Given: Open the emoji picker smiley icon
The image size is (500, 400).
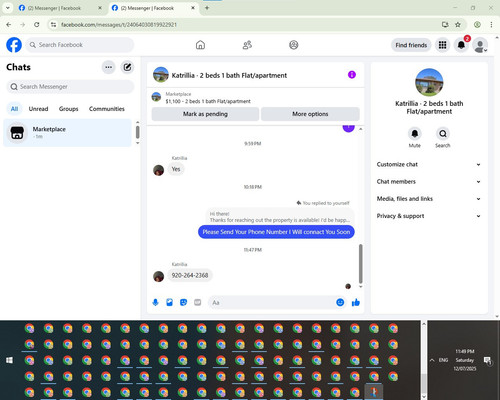Looking at the screenshot, I should [x=340, y=302].
